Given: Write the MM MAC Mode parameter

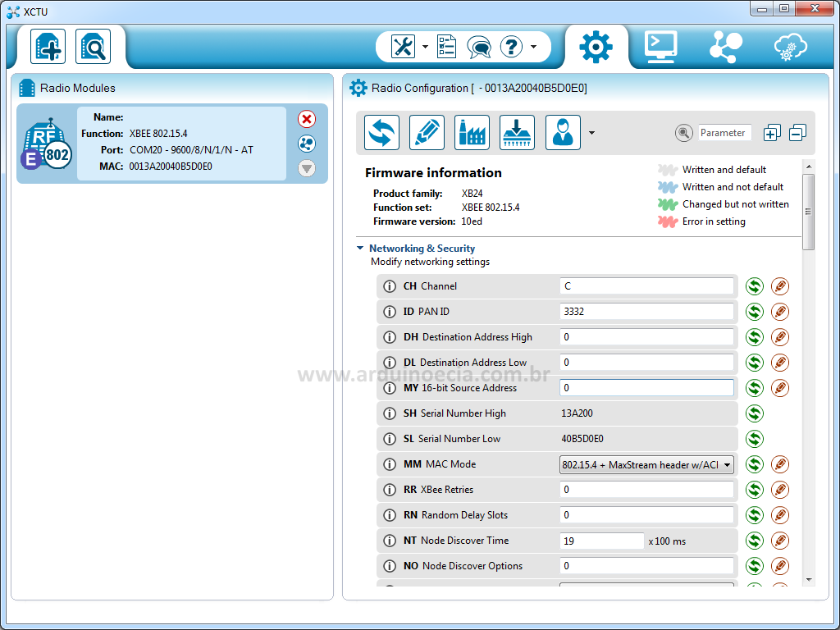Looking at the screenshot, I should coord(780,464).
